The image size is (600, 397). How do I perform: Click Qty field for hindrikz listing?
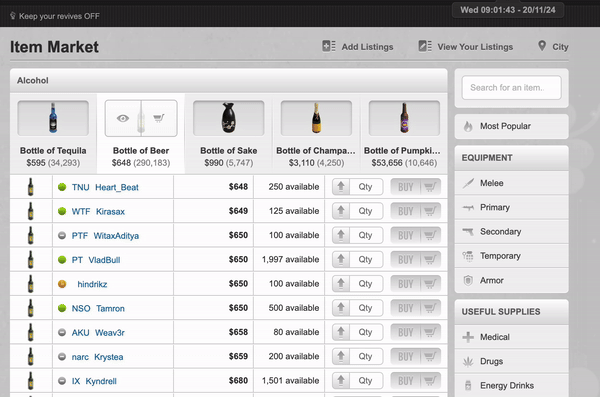366,284
